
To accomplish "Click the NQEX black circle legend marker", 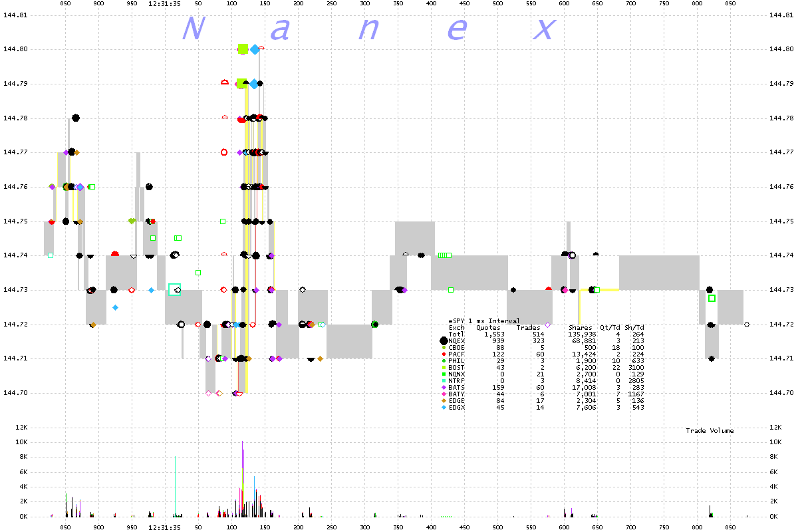I will coord(443,340).
